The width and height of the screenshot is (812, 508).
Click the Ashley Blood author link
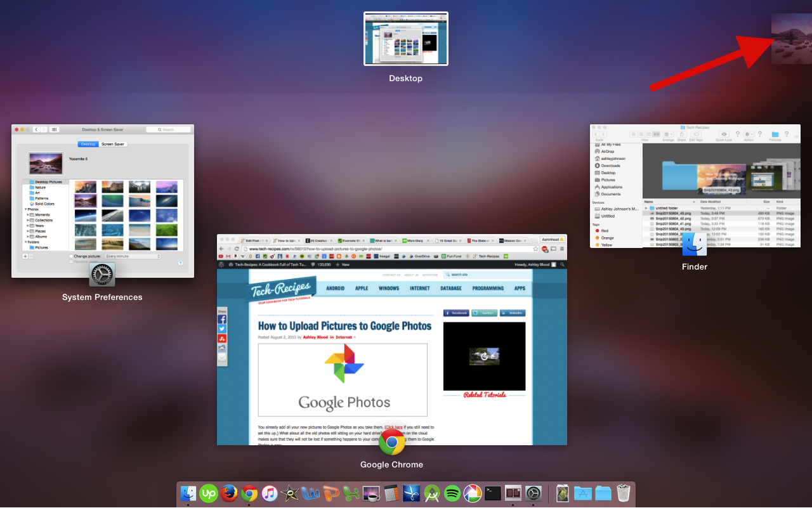315,337
